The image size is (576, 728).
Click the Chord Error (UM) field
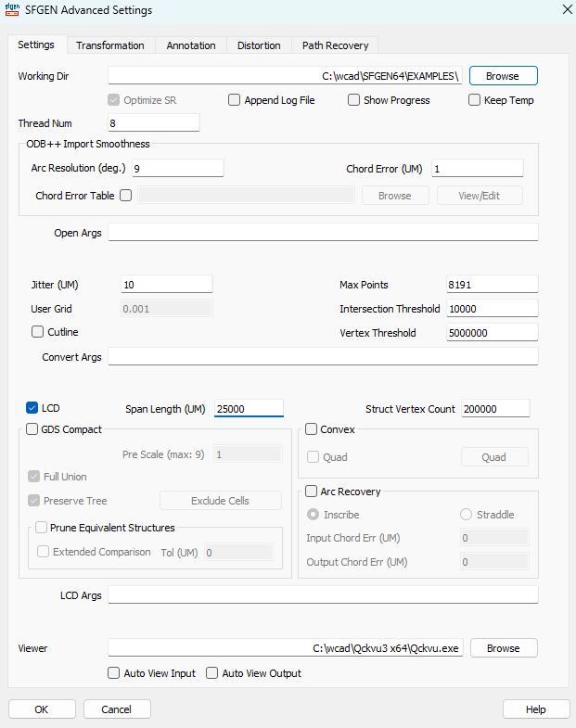[478, 168]
